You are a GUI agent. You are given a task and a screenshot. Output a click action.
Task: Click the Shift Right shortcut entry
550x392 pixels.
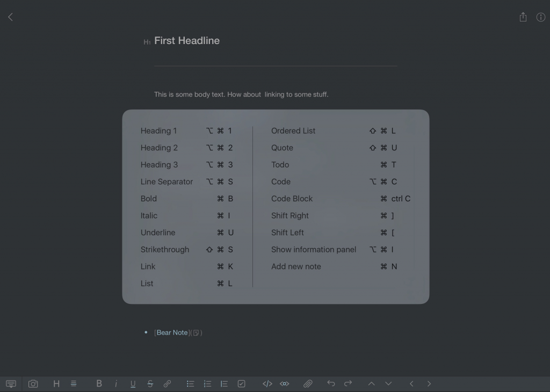pyautogui.click(x=333, y=216)
